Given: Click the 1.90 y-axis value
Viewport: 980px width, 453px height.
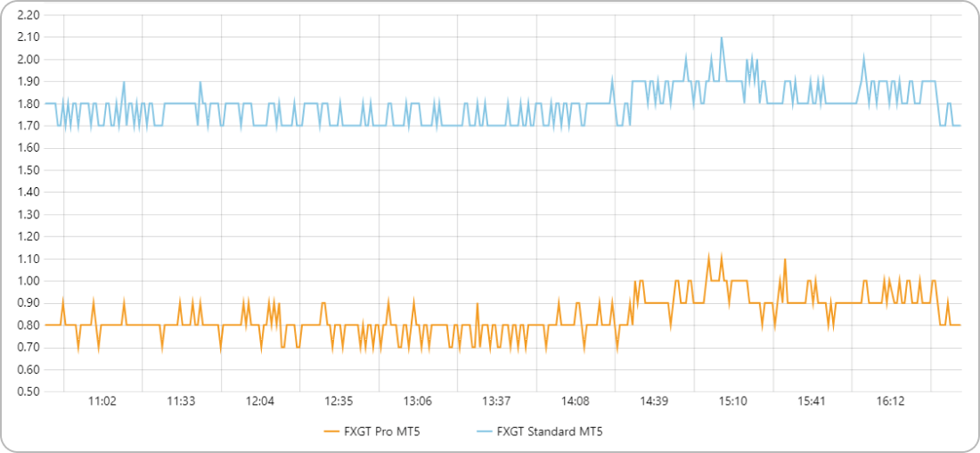Looking at the screenshot, I should point(29,81).
